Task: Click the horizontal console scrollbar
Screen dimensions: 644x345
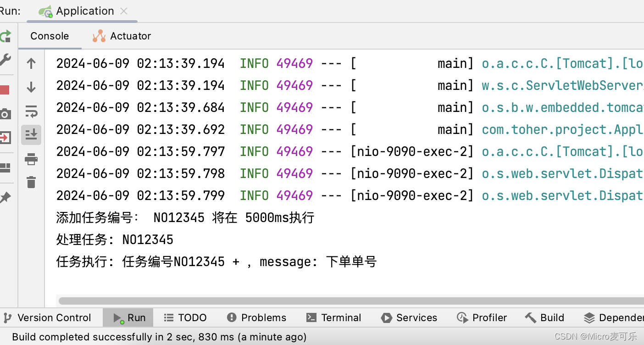Action: click(351, 301)
